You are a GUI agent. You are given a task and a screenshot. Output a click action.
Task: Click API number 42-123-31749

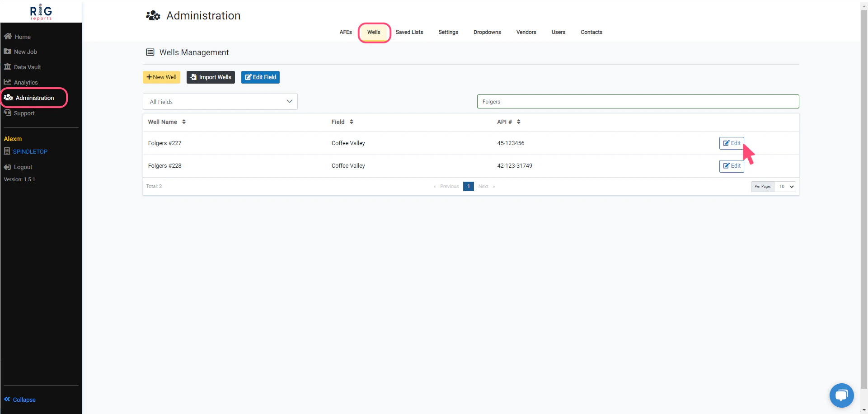tap(515, 166)
